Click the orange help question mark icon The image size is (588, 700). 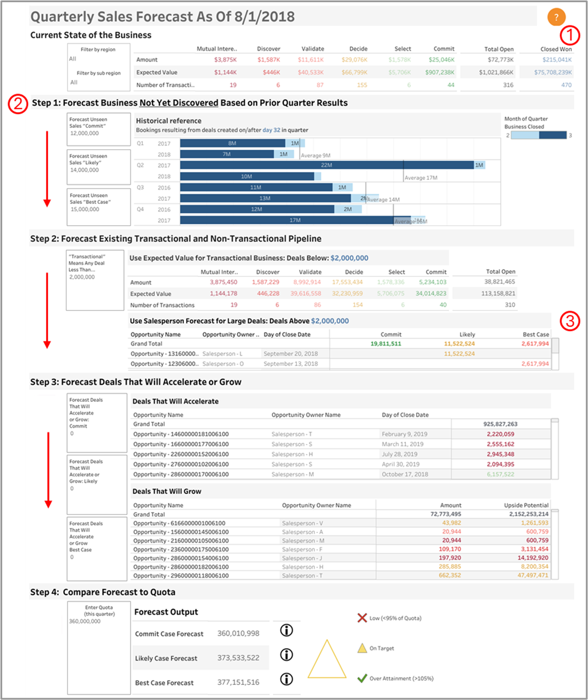pyautogui.click(x=556, y=17)
